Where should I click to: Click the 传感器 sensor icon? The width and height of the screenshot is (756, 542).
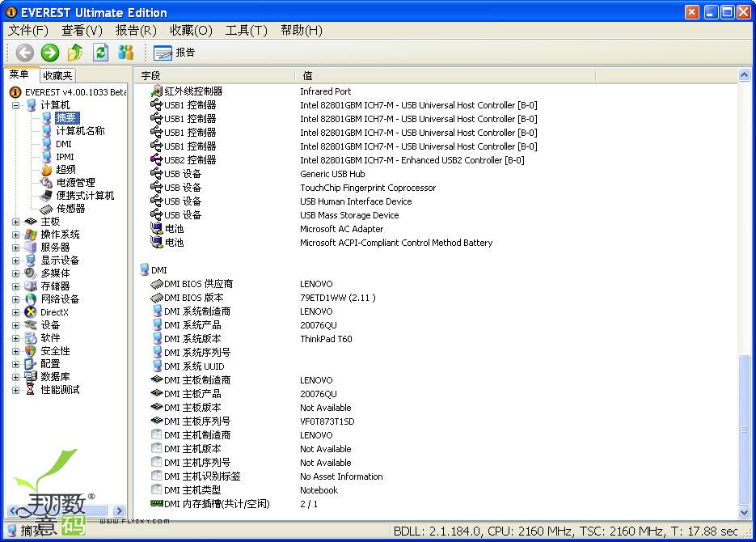(46, 209)
